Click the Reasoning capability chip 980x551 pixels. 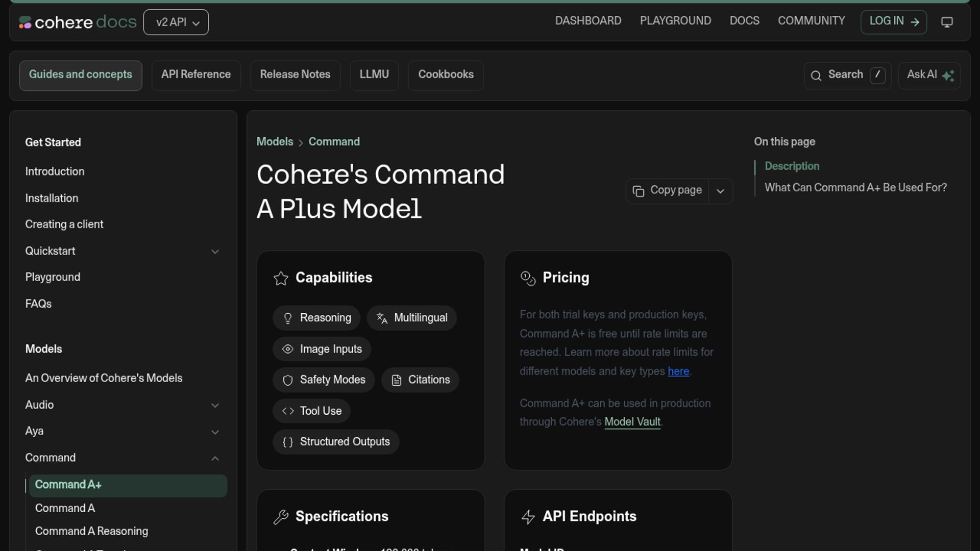[x=316, y=318]
